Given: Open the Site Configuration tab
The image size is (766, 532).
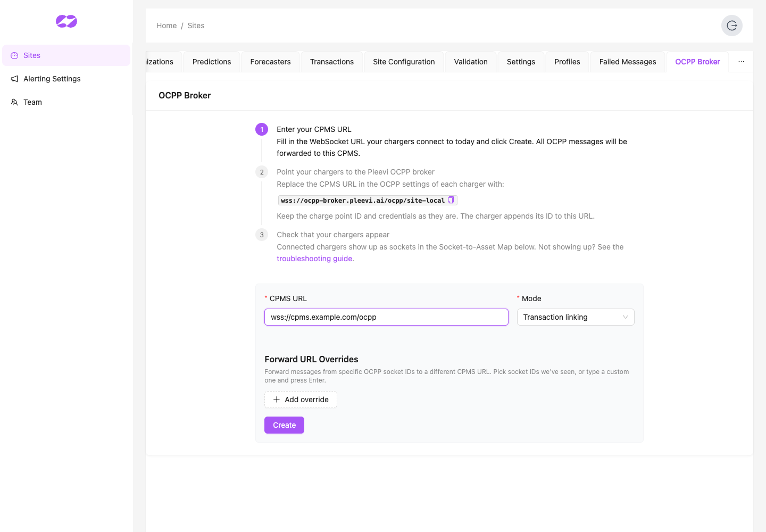Looking at the screenshot, I should click(404, 62).
